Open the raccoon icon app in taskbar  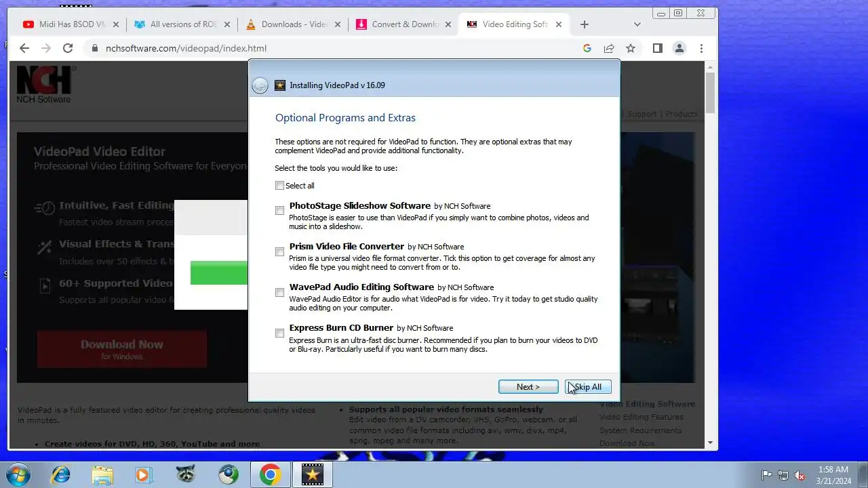[186, 474]
